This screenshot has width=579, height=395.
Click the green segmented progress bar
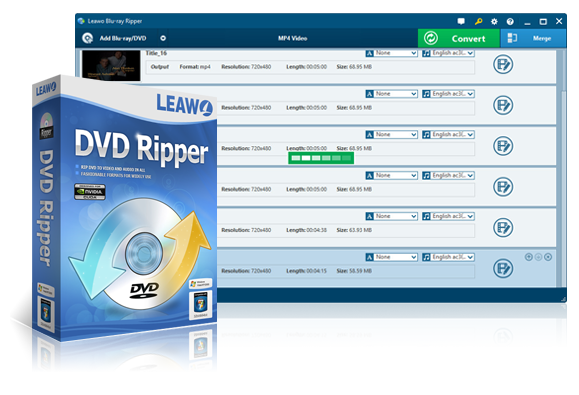pyautogui.click(x=321, y=158)
